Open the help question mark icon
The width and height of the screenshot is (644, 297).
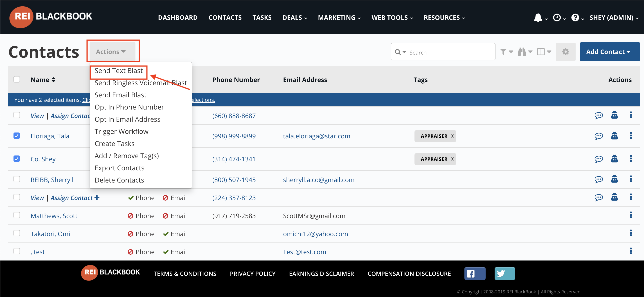575,18
